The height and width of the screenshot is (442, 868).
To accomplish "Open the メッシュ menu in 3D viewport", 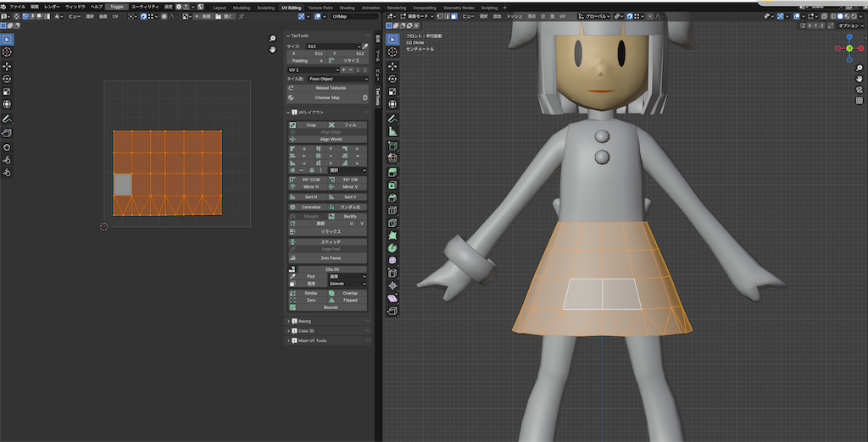I will 515,17.
